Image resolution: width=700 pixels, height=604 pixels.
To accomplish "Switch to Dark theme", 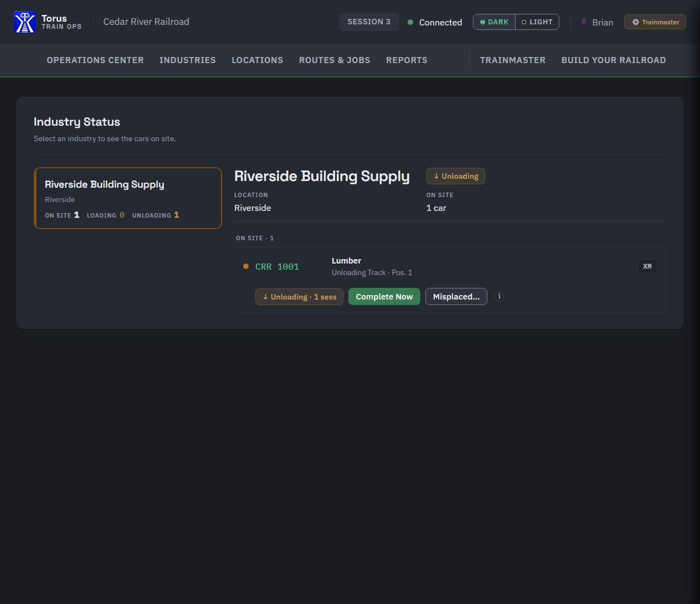I will pos(495,22).
